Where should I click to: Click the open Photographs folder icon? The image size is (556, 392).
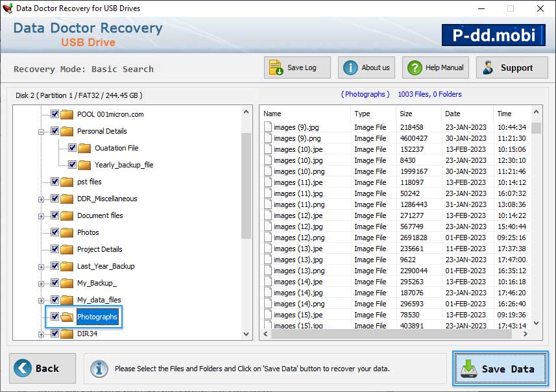pyautogui.click(x=67, y=317)
